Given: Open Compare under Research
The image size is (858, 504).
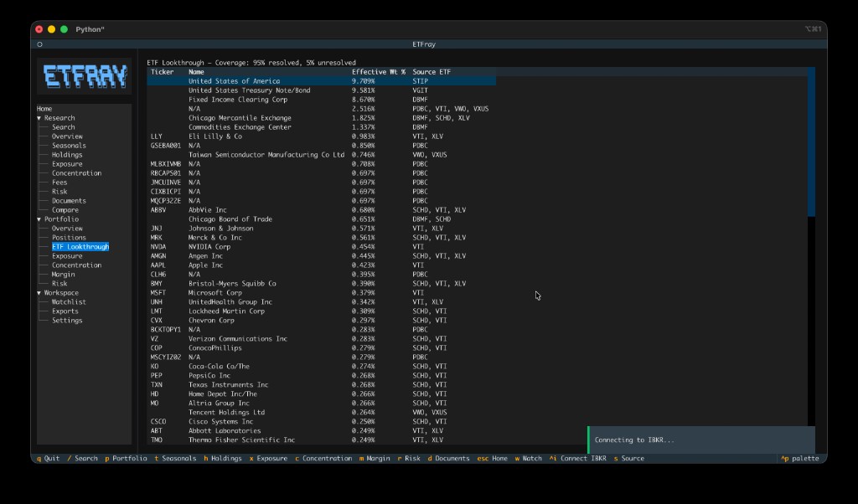Looking at the screenshot, I should (65, 210).
